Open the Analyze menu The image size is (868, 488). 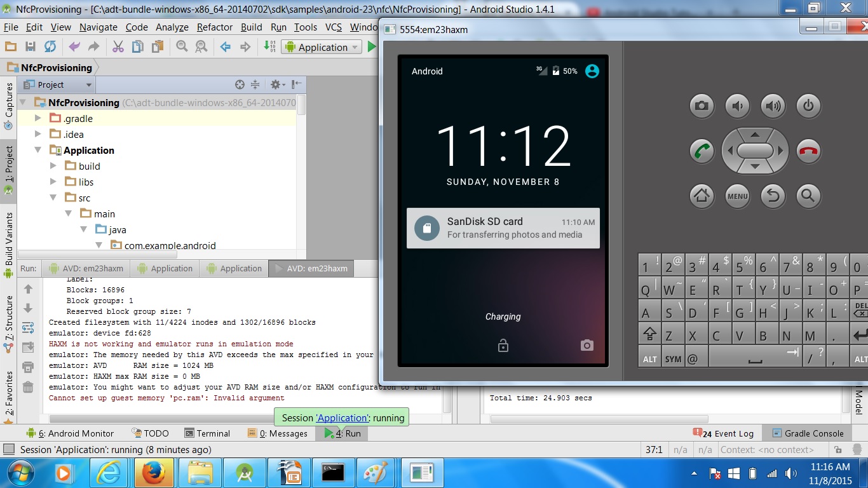click(172, 27)
